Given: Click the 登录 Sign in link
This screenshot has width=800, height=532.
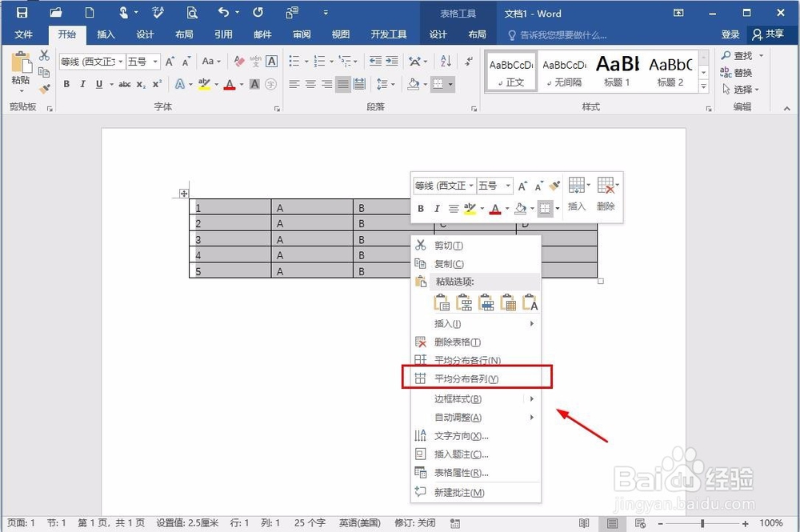Looking at the screenshot, I should [730, 34].
